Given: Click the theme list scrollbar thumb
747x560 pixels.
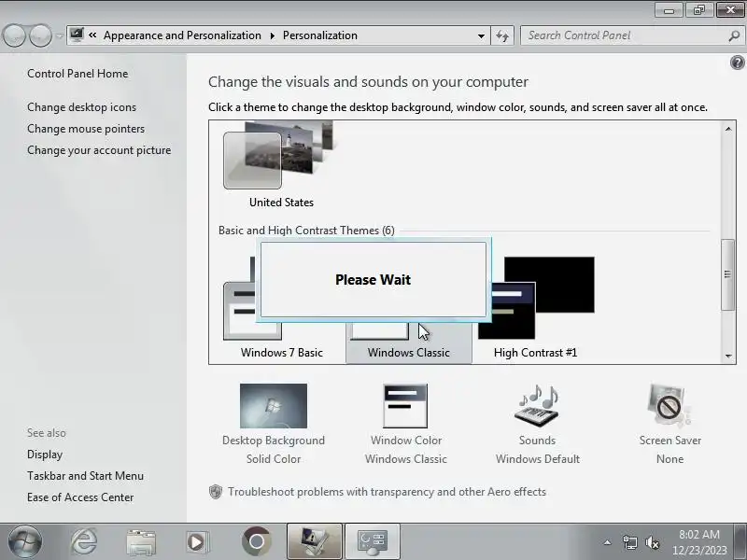Looking at the screenshot, I should 727,274.
